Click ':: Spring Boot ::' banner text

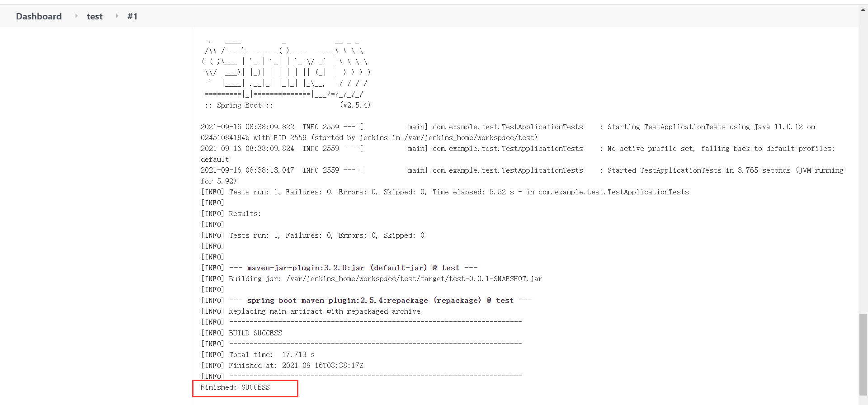pyautogui.click(x=239, y=105)
